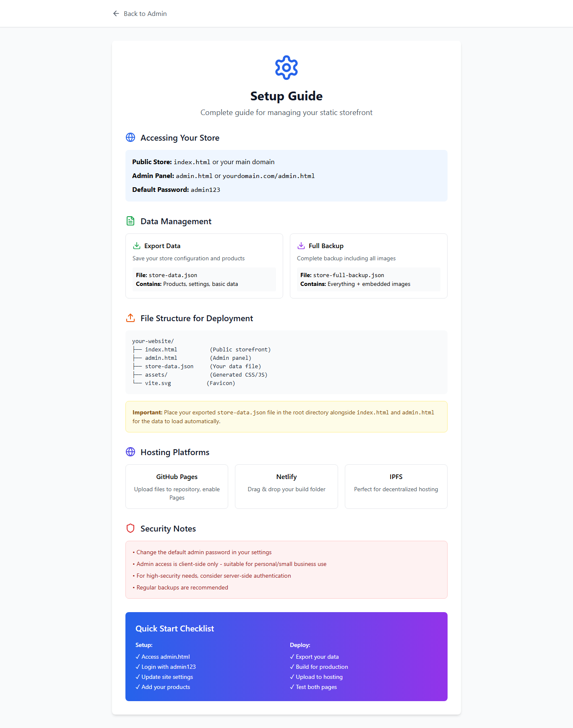Click the globe icon beside Accessing Your Store
This screenshot has height=728, width=573.
point(130,138)
